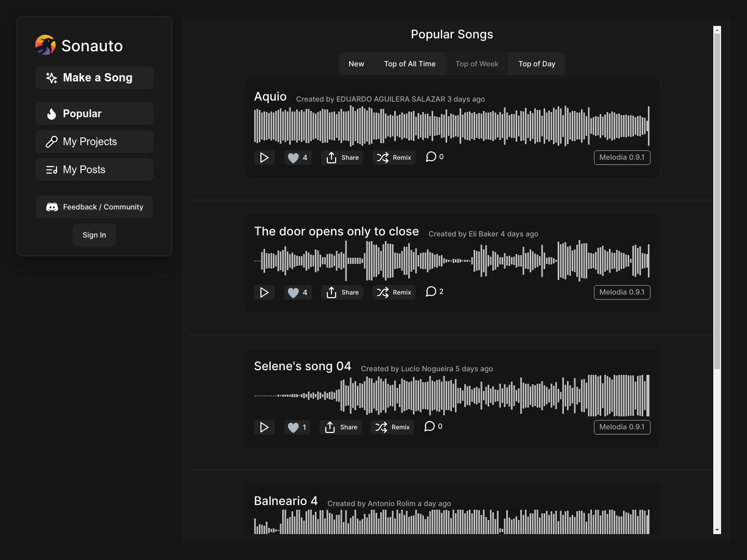Seek within Selene's song 04 waveform

click(x=452, y=396)
